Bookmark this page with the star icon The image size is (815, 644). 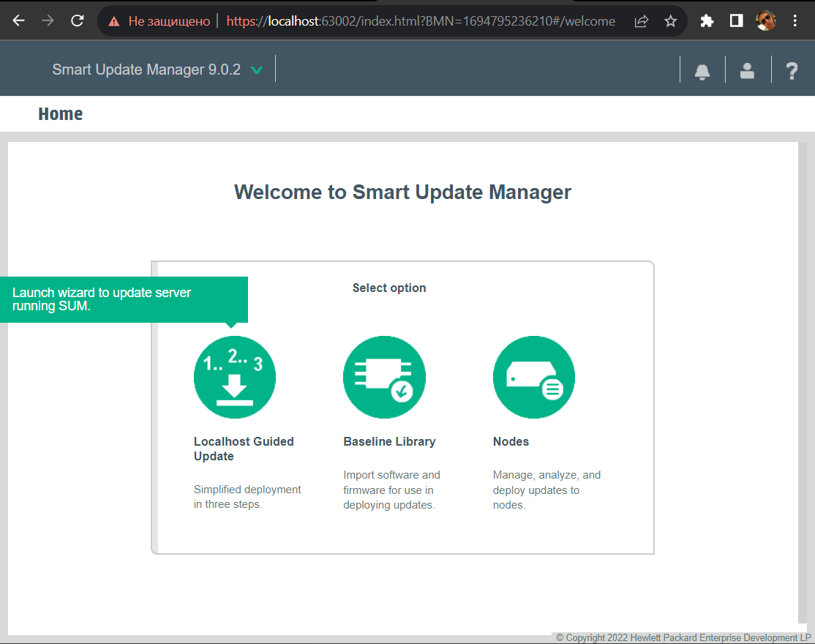click(x=670, y=21)
